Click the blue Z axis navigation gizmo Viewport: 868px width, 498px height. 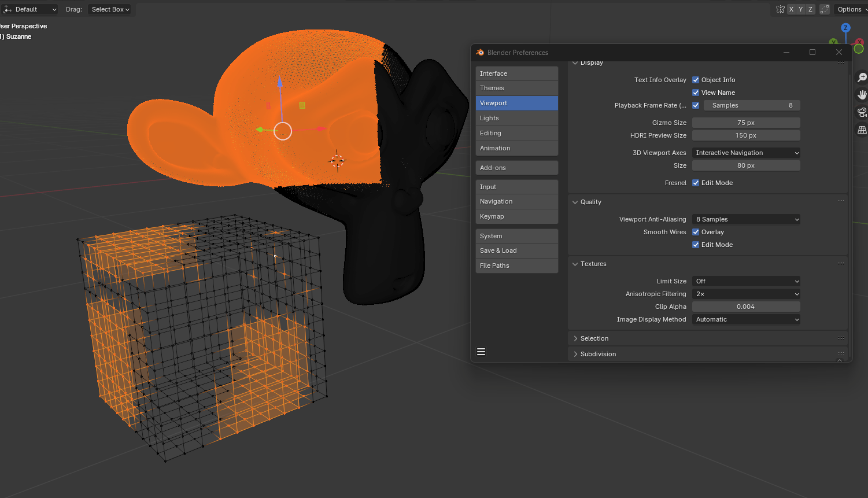pyautogui.click(x=845, y=28)
